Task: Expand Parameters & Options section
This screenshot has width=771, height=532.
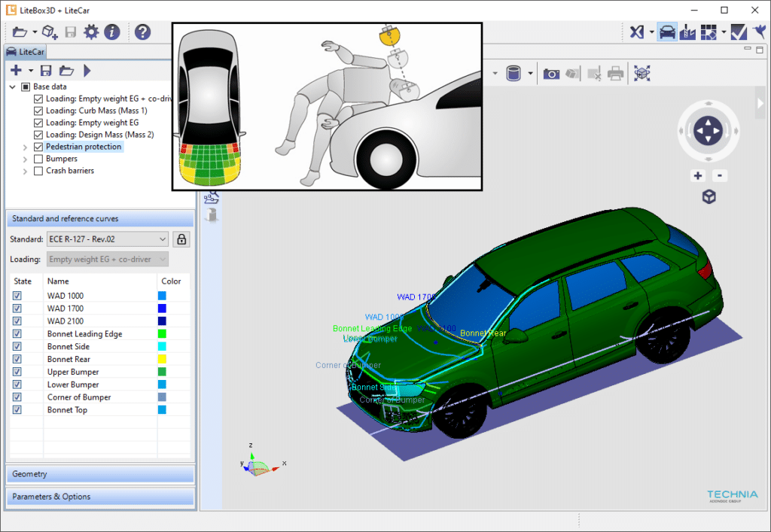Action: 100,497
